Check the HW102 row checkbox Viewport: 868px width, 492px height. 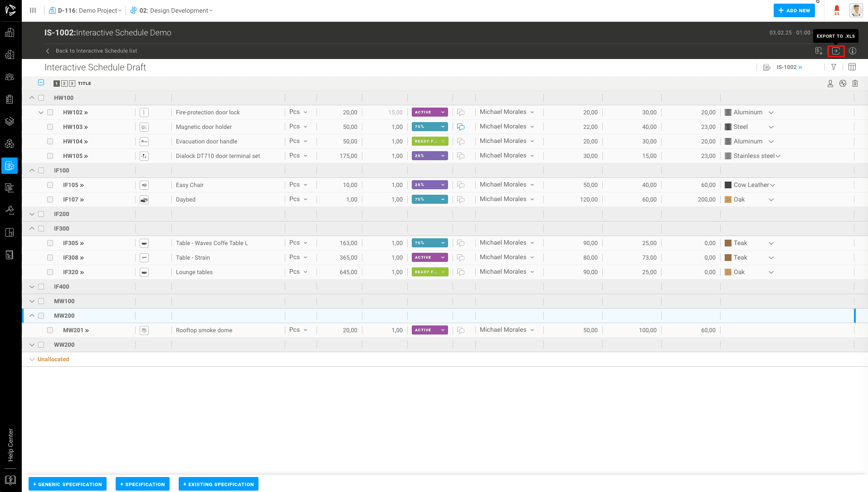[x=50, y=113]
